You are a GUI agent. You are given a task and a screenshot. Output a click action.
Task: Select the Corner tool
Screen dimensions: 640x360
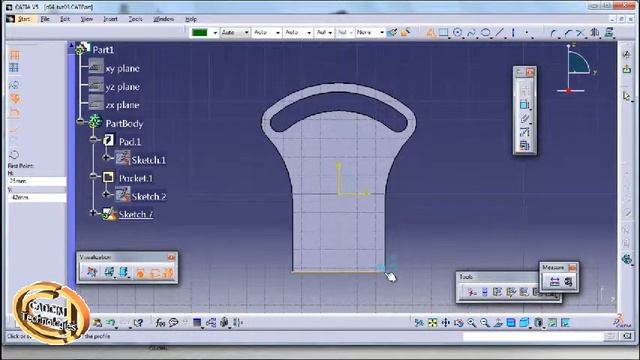pos(554,33)
